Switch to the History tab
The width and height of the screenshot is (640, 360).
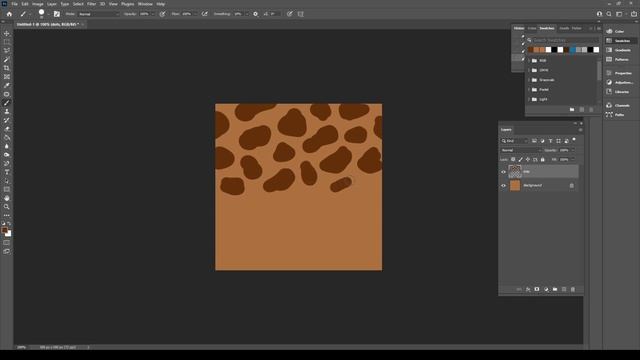coord(519,28)
